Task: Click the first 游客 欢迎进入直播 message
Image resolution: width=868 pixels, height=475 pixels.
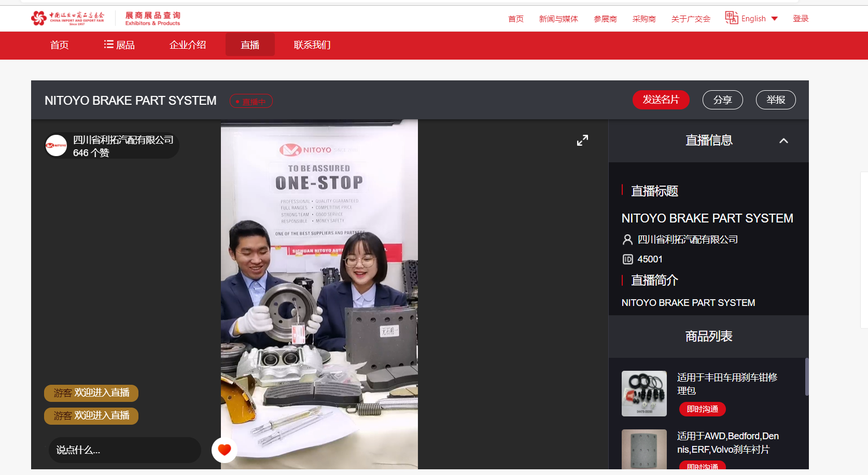Action: coord(91,393)
